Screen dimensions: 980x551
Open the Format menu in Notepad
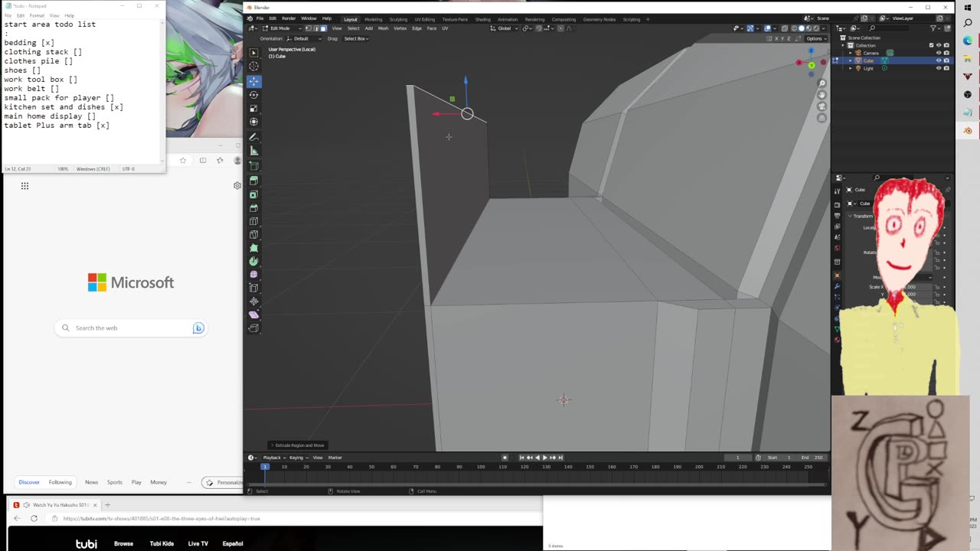click(37, 15)
